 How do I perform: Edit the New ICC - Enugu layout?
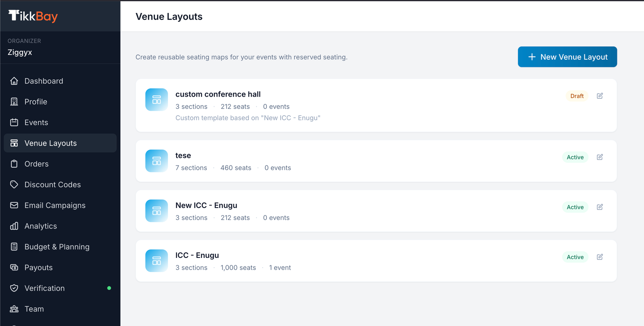coord(600,207)
